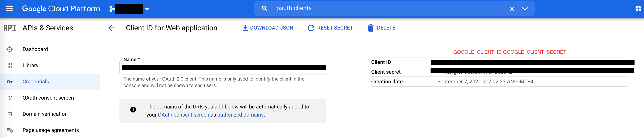The image size is (644, 138).
Task: Click the Domain verification checkbox icon
Action: tap(10, 114)
